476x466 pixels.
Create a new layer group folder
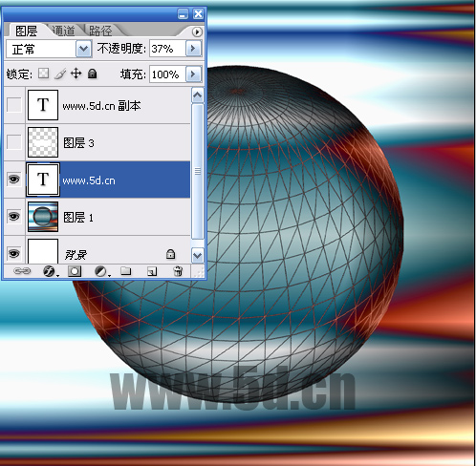pyautogui.click(x=126, y=271)
